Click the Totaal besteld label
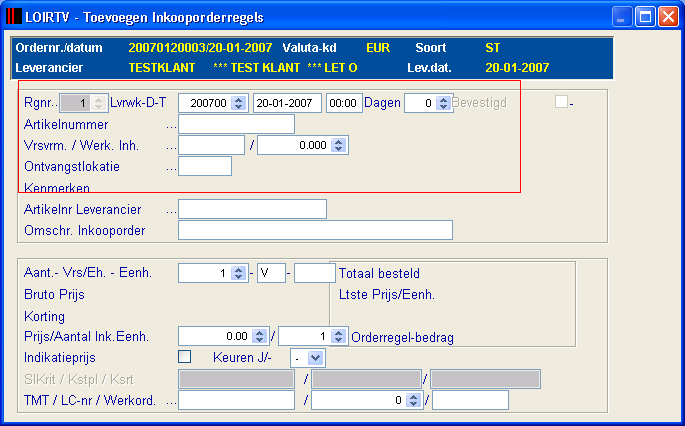This screenshot has height=426, width=685. coord(379,274)
